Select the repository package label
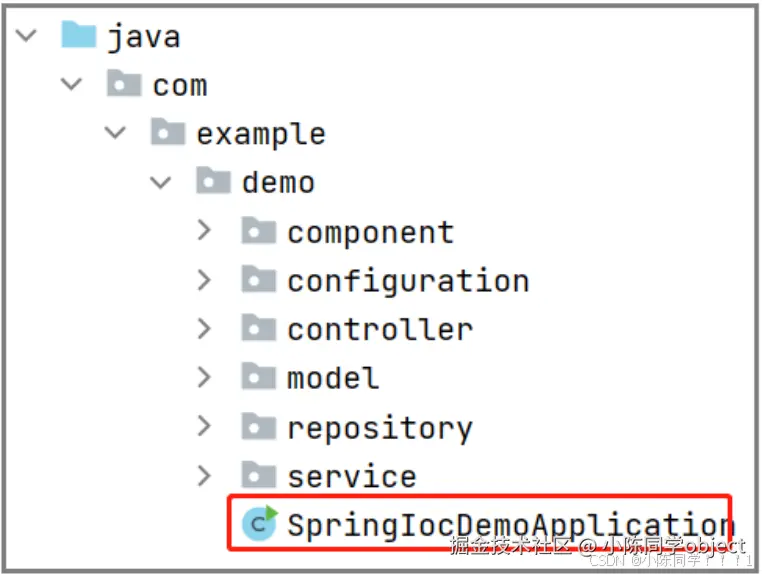 point(379,427)
